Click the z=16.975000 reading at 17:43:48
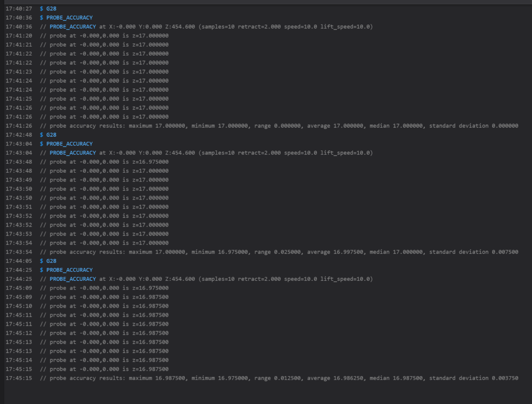 [x=150, y=162]
